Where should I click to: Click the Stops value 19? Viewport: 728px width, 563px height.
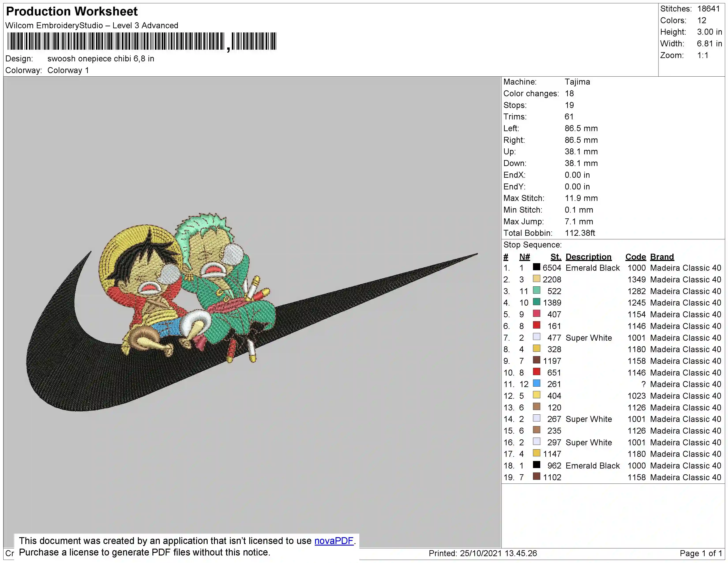[569, 105]
